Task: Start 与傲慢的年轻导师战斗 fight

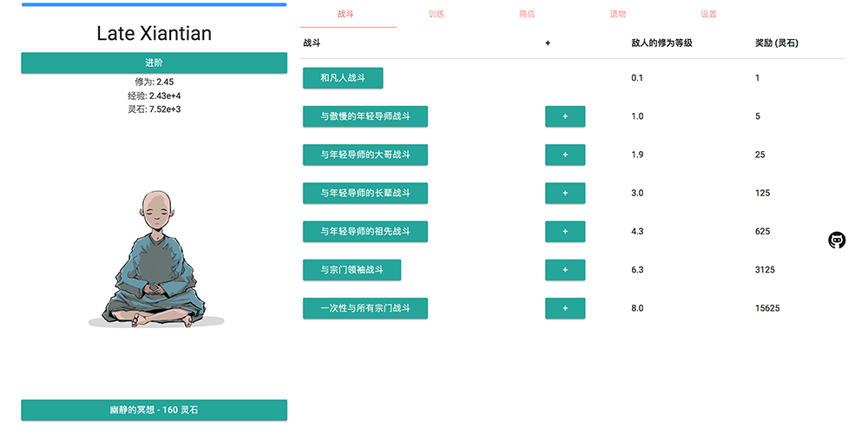Action: [365, 116]
